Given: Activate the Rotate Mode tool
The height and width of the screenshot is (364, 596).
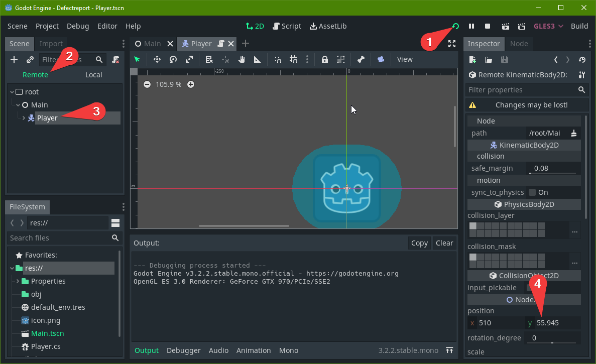Looking at the screenshot, I should coord(173,59).
